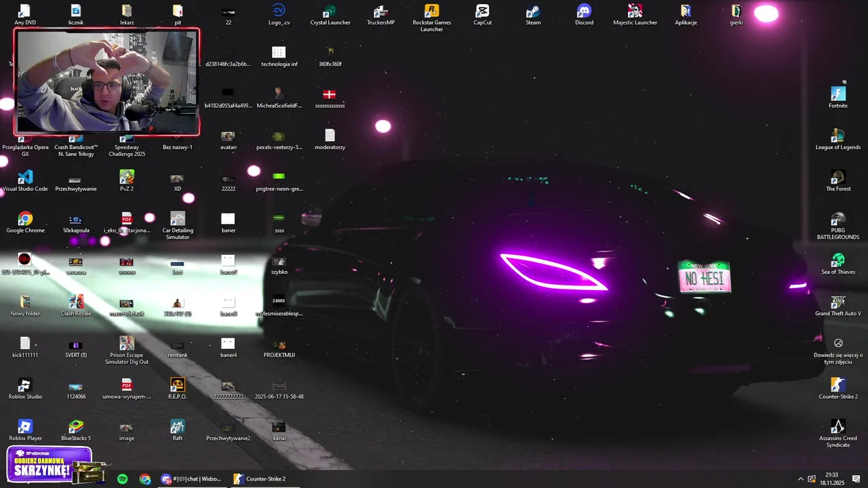
Task: Open Car Detailing Simulator shortcut
Action: [x=178, y=226]
